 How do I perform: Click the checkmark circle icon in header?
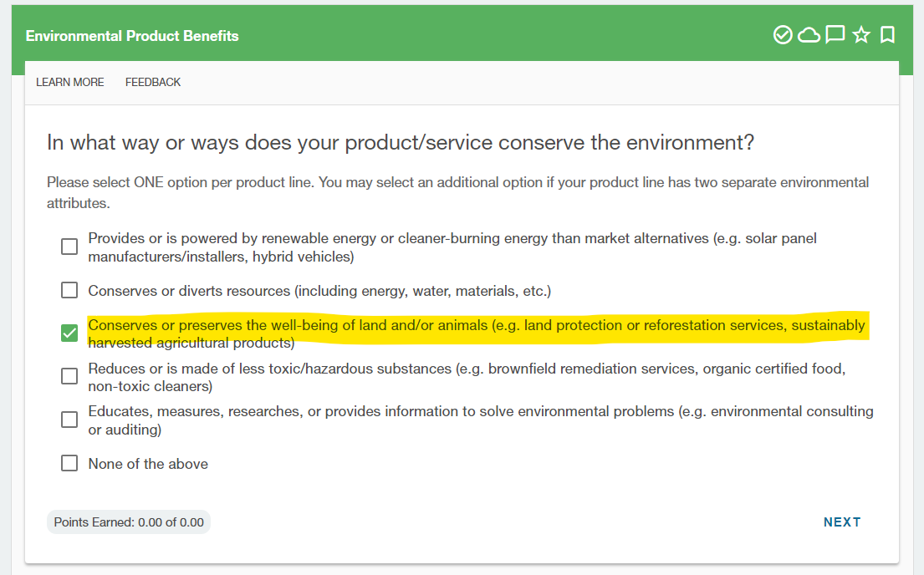click(x=783, y=35)
